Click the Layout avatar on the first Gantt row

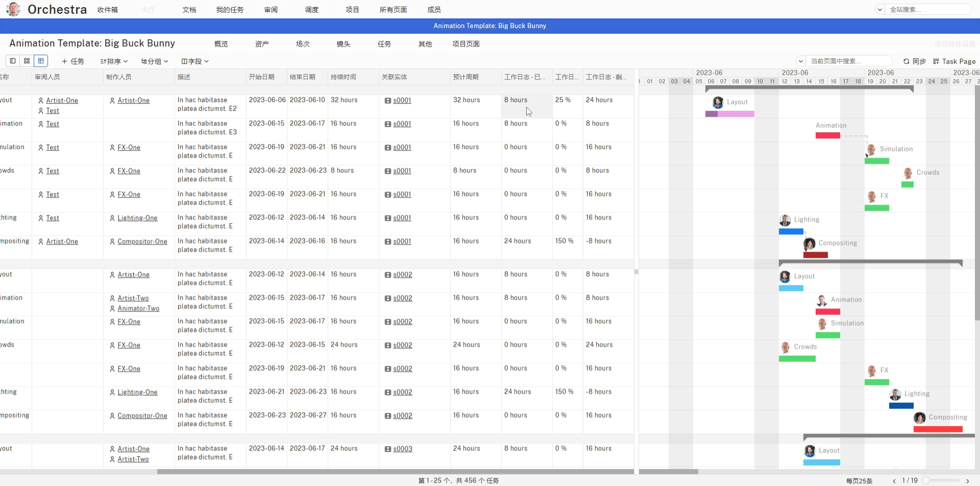point(718,103)
